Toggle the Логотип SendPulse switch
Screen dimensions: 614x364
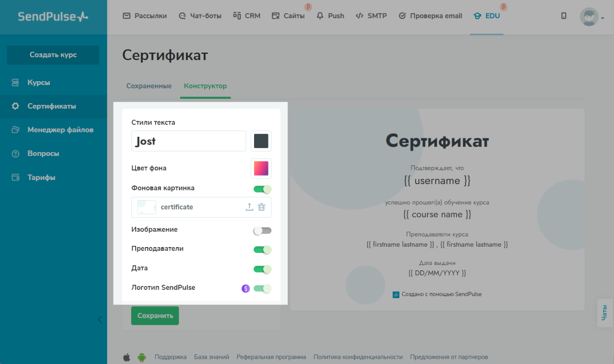coord(263,288)
